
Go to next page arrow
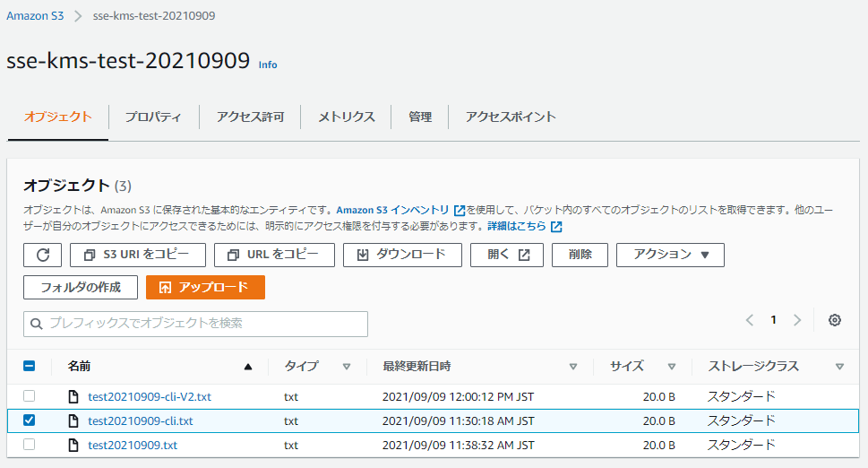click(797, 320)
